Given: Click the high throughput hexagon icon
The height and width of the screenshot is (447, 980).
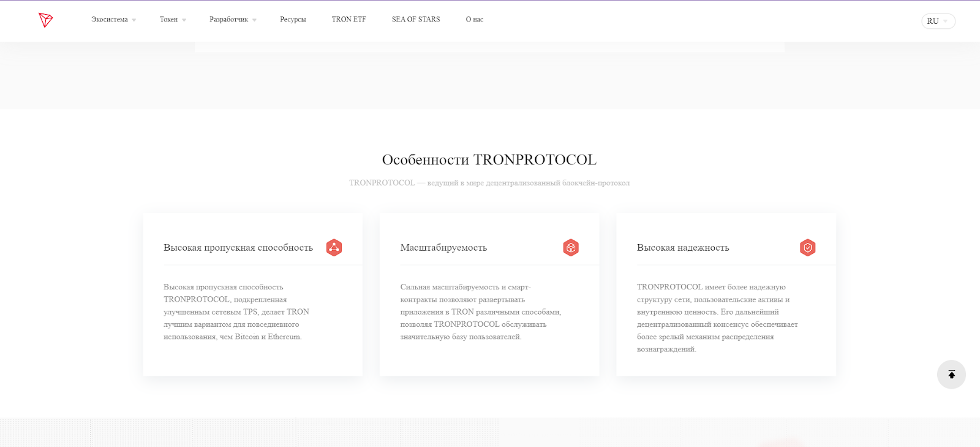Looking at the screenshot, I should click(x=334, y=248).
